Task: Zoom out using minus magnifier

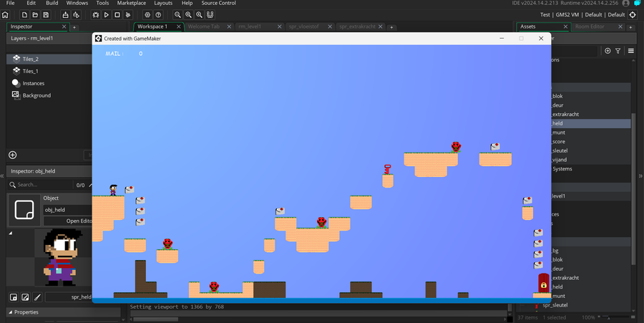Action: click(177, 15)
